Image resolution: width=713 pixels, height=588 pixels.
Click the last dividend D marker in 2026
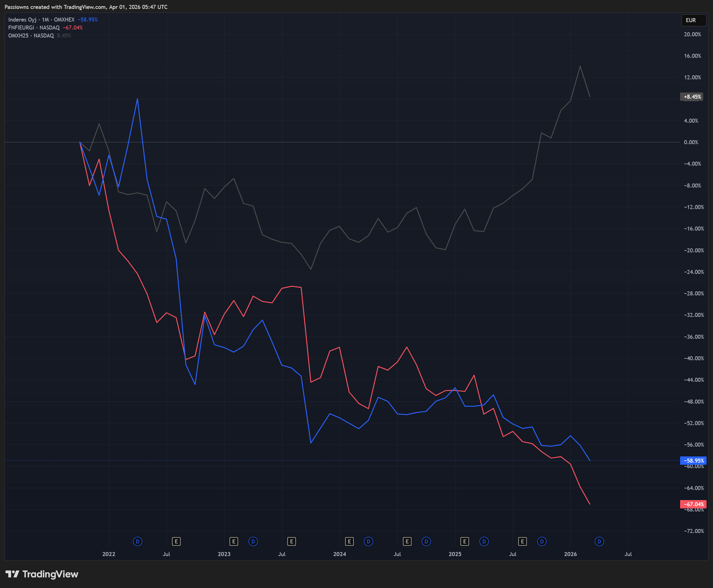pos(599,541)
